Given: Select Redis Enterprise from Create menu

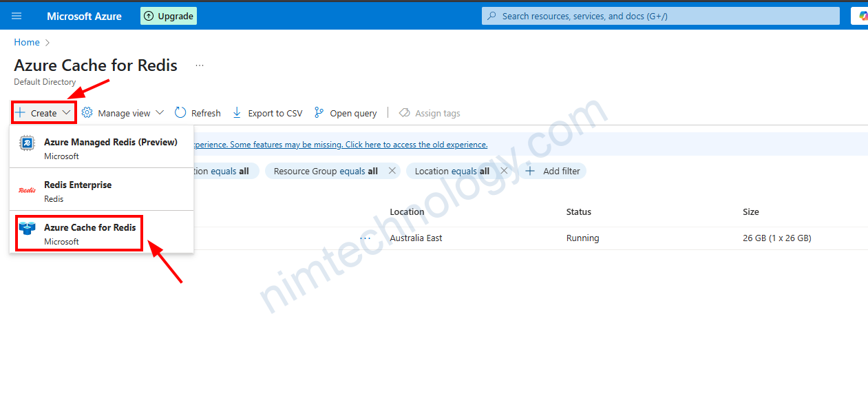Looking at the screenshot, I should tap(77, 191).
